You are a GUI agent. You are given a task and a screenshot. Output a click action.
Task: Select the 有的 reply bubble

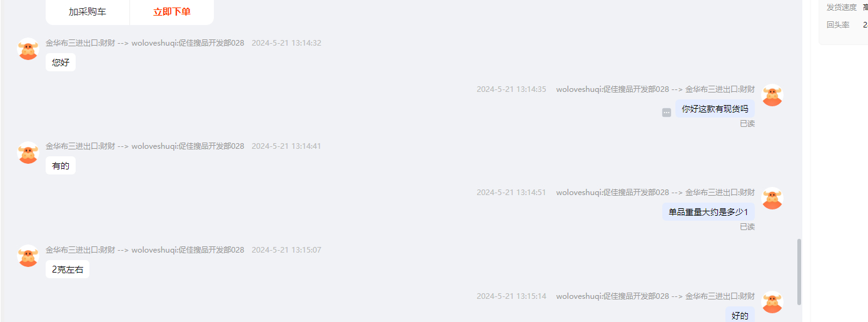click(61, 166)
